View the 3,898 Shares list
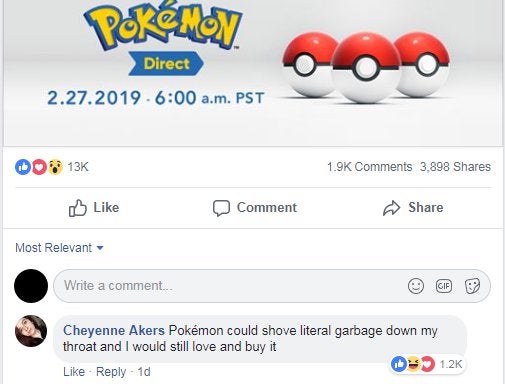Screen dimensions: 505x384 click(x=455, y=167)
